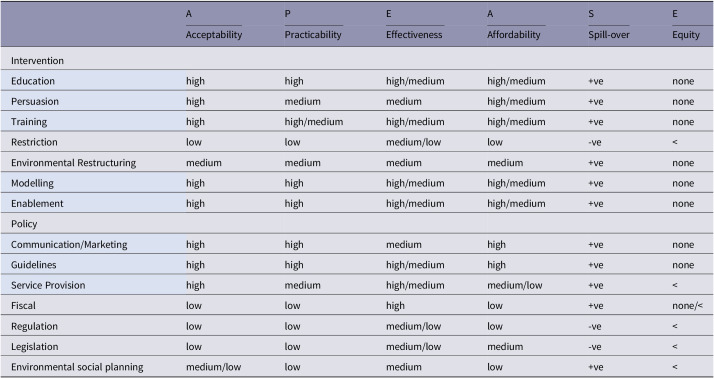Select the Legislation row label
This screenshot has width=714, height=378.
(x=35, y=347)
